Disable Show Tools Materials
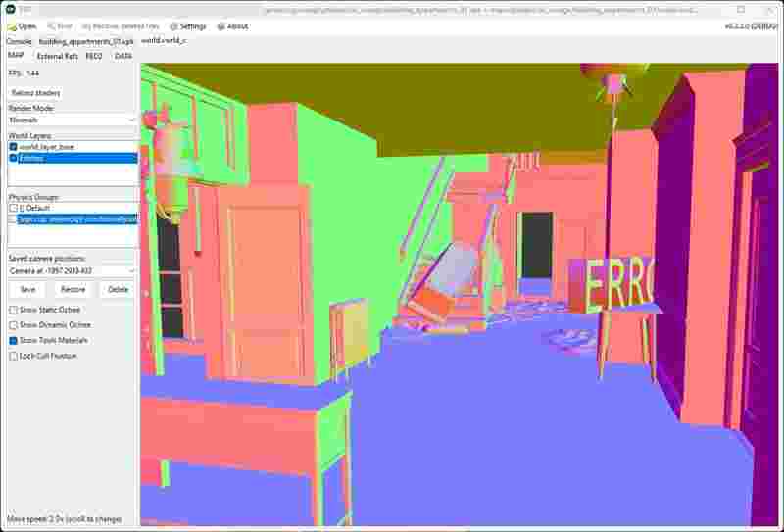The width and height of the screenshot is (784, 532). [x=13, y=340]
